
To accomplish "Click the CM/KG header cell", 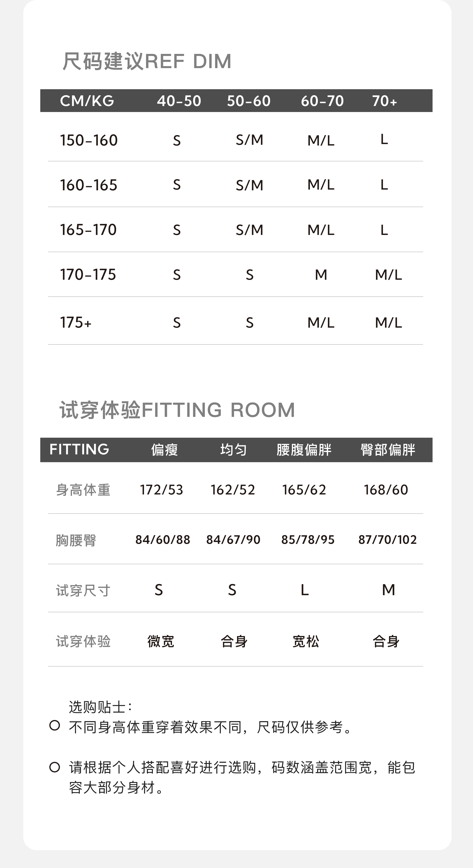I will (87, 101).
